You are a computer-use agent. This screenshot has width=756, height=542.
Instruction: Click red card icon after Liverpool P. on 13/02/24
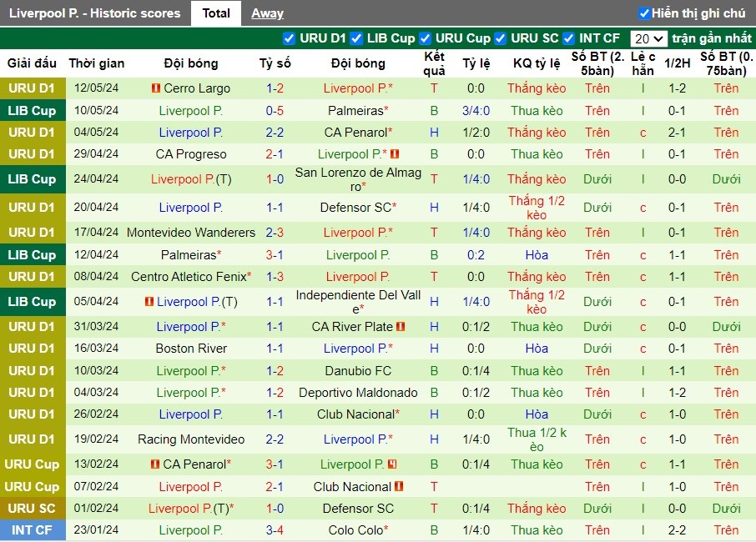[x=392, y=464]
